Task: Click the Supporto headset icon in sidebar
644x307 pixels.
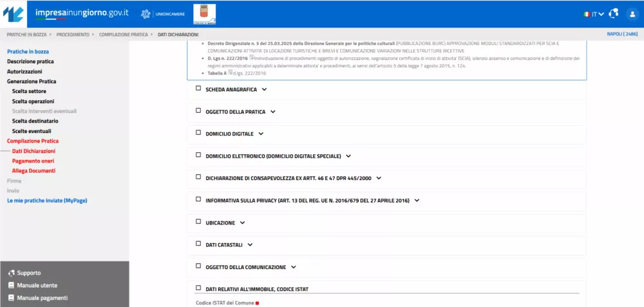Action: pyautogui.click(x=12, y=273)
